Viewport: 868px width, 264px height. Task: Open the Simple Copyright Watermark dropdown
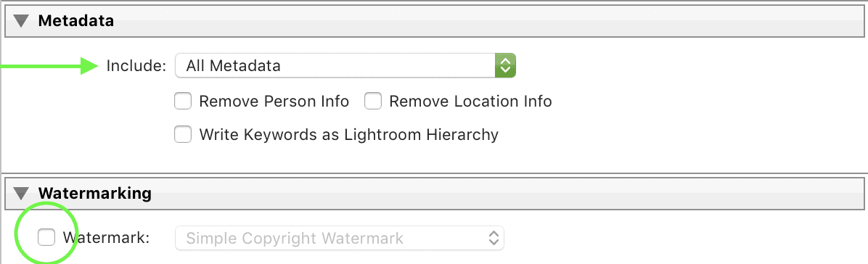coord(340,238)
